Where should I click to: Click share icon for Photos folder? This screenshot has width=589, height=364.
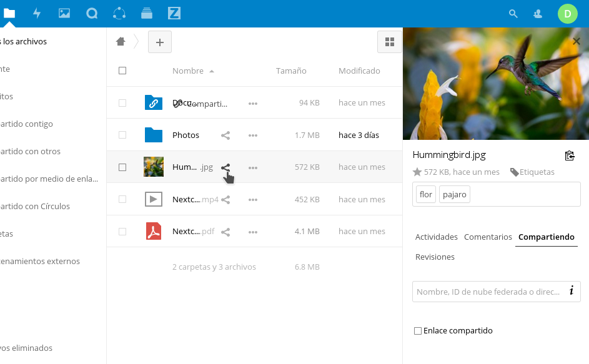[225, 135]
